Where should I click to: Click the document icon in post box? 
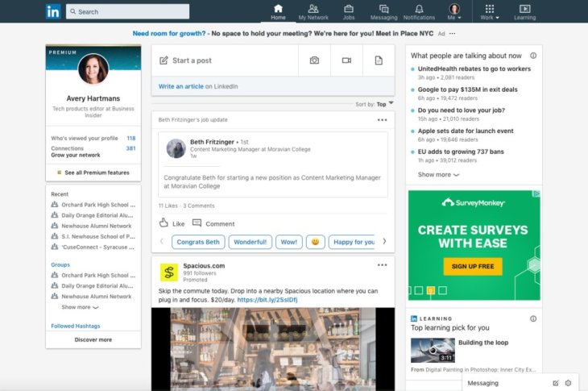click(379, 60)
